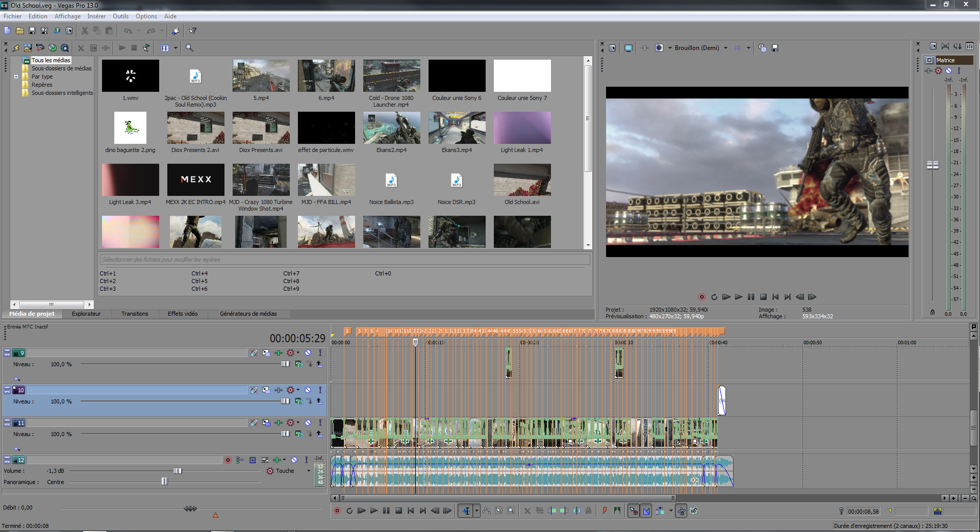
Task: Arm audio track 12 for recording
Action: [228, 460]
